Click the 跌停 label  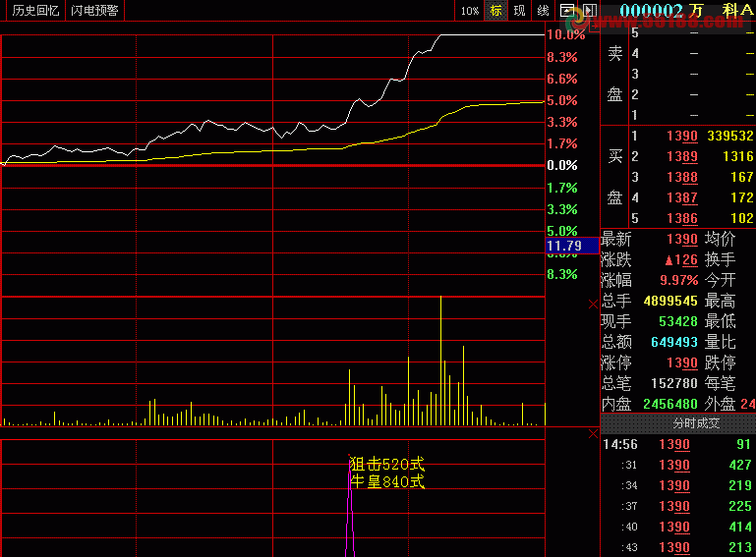720,362
